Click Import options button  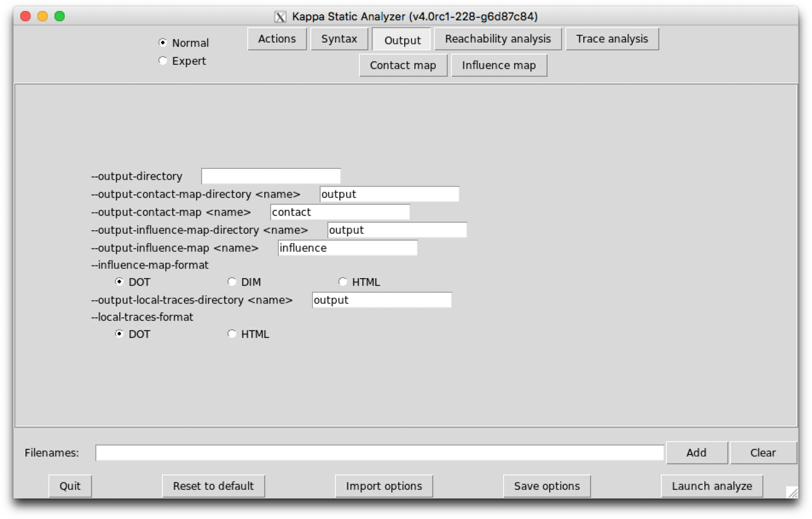point(384,486)
